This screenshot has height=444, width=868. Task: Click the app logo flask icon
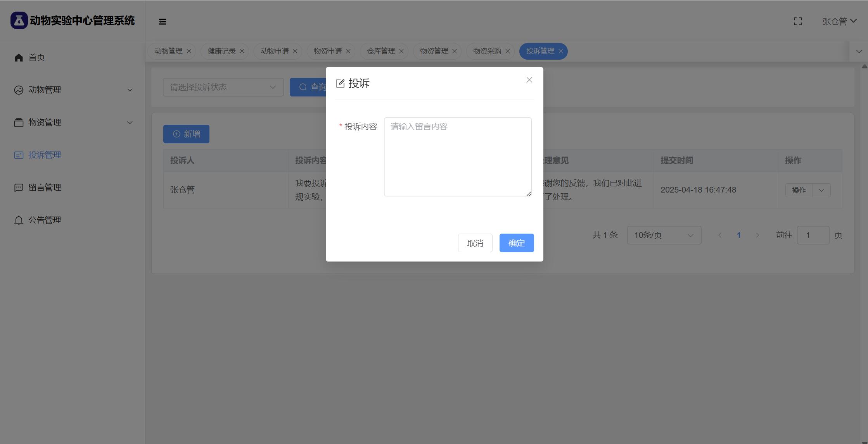point(19,21)
